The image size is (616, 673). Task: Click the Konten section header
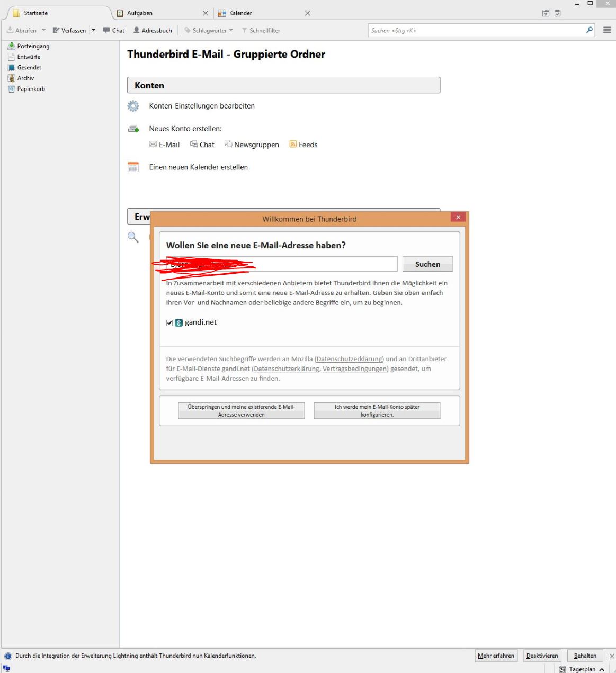pos(283,85)
